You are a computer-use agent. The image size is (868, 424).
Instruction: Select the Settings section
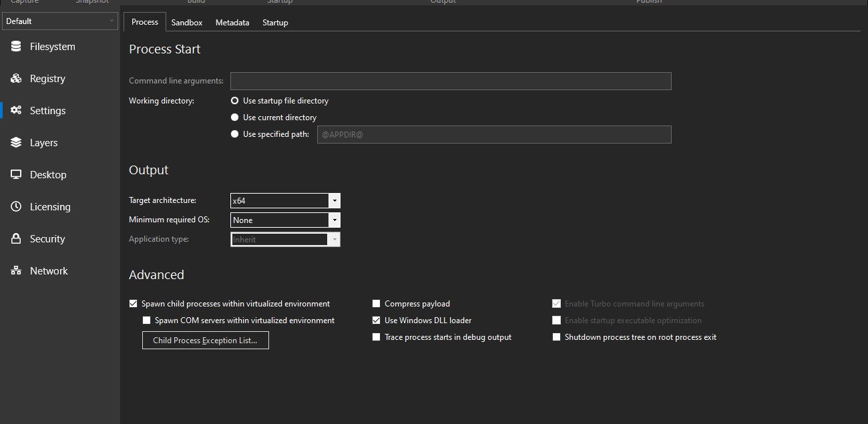[47, 110]
